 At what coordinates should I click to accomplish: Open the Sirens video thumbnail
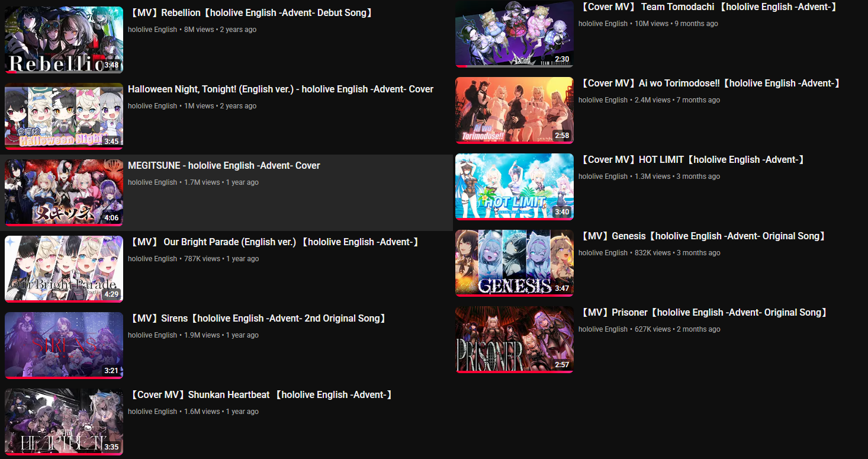tap(64, 345)
